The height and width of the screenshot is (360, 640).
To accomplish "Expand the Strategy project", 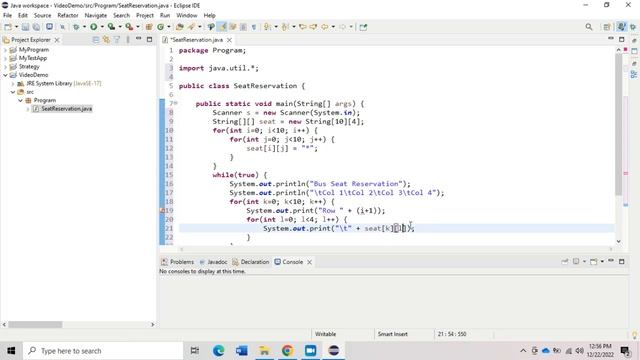I will 5,67.
